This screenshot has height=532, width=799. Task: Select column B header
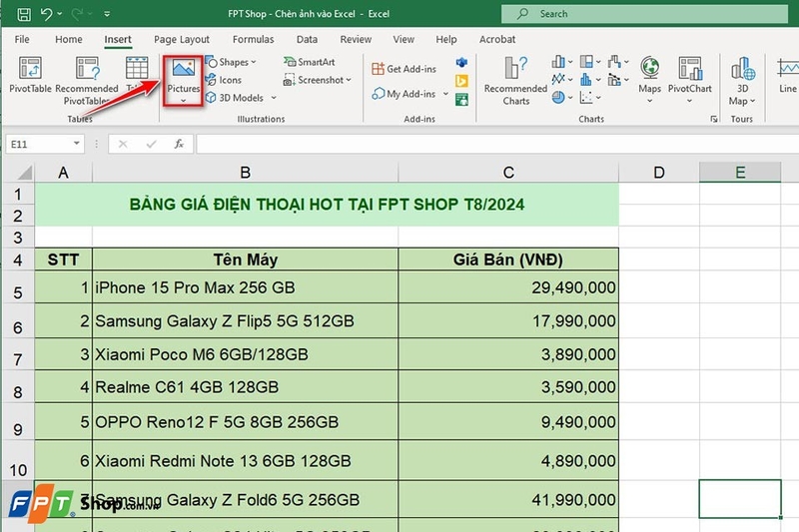245,173
